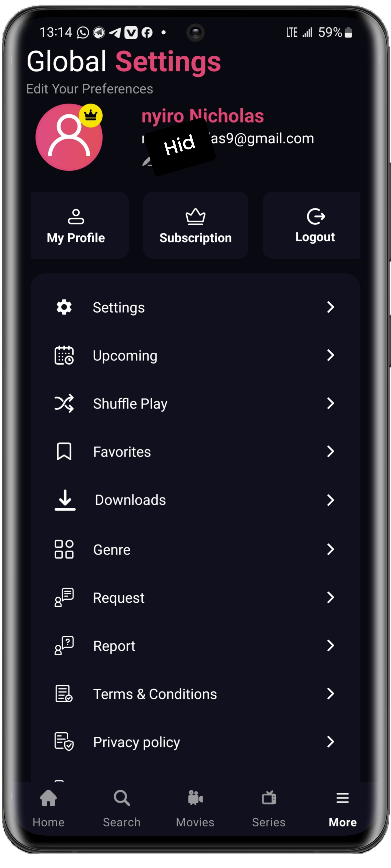Open Settings gear icon
This screenshot has width=391, height=868.
(x=64, y=307)
